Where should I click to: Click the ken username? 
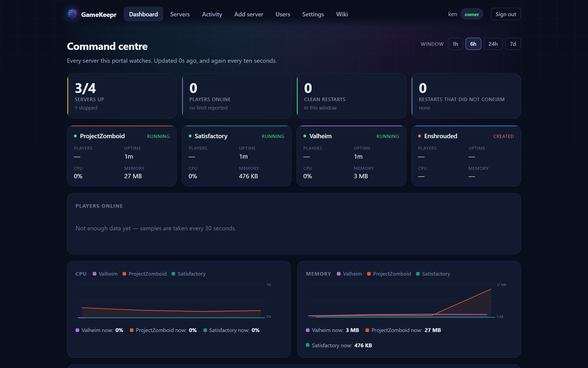[x=452, y=14]
